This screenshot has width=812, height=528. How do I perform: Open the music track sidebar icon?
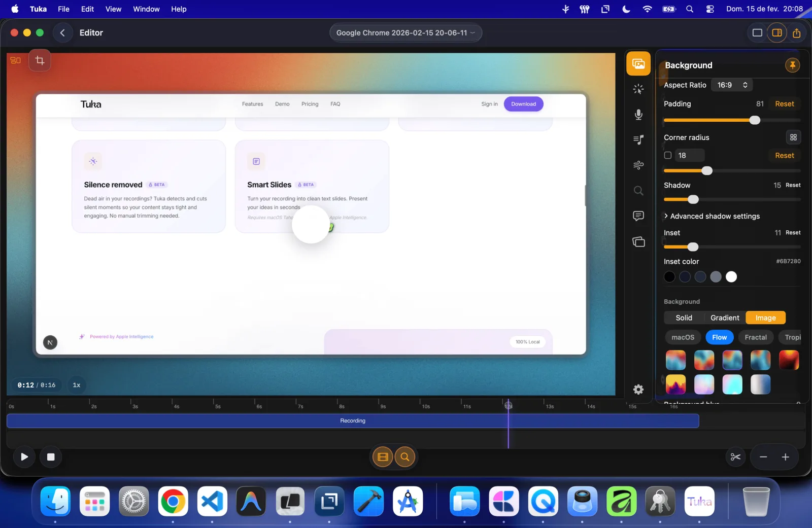638,139
